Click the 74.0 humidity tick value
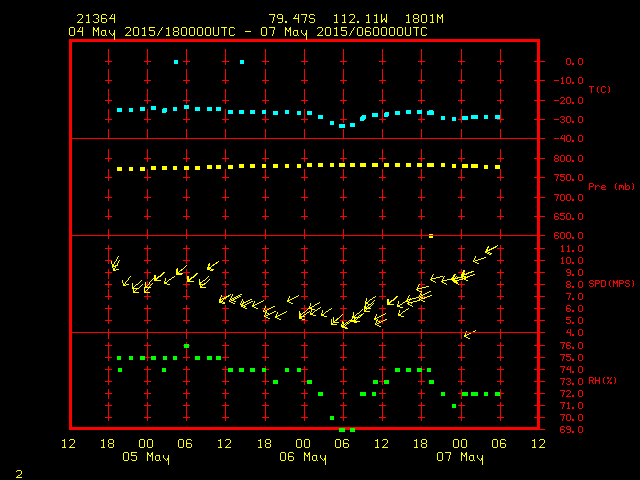This screenshot has height=480, width=640. [571, 369]
